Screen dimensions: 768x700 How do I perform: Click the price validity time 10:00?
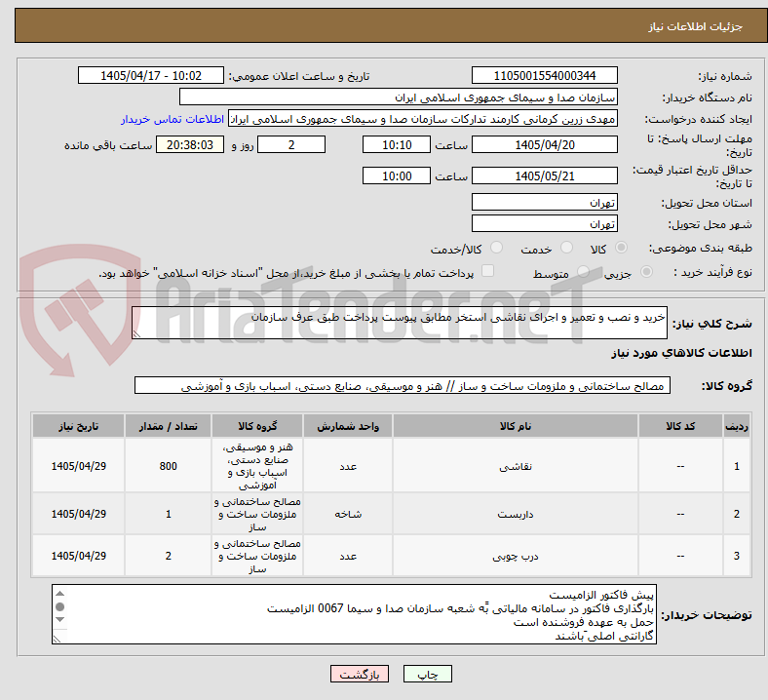tap(397, 175)
